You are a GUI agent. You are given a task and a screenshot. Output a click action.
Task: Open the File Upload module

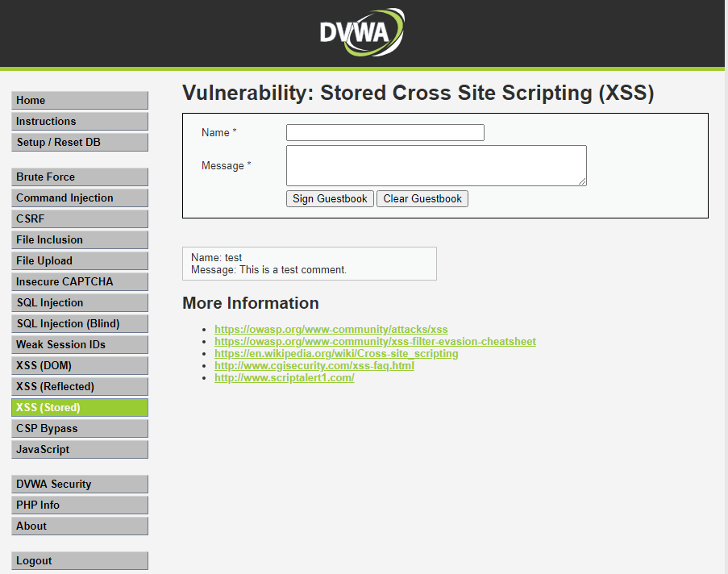tap(80, 260)
